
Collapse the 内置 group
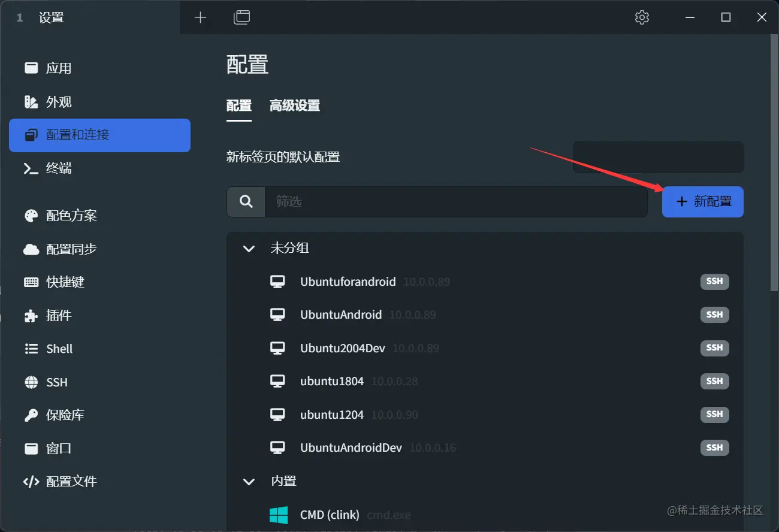249,481
